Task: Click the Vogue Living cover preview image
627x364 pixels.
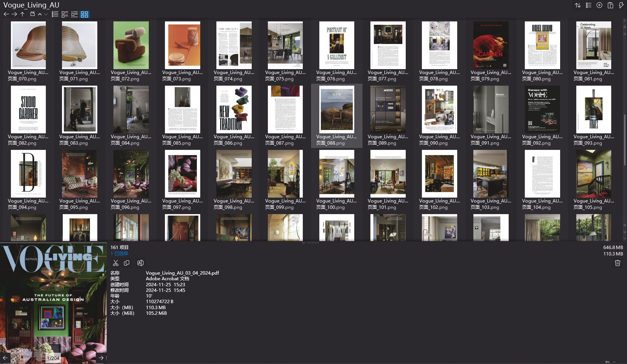Action: [x=53, y=303]
